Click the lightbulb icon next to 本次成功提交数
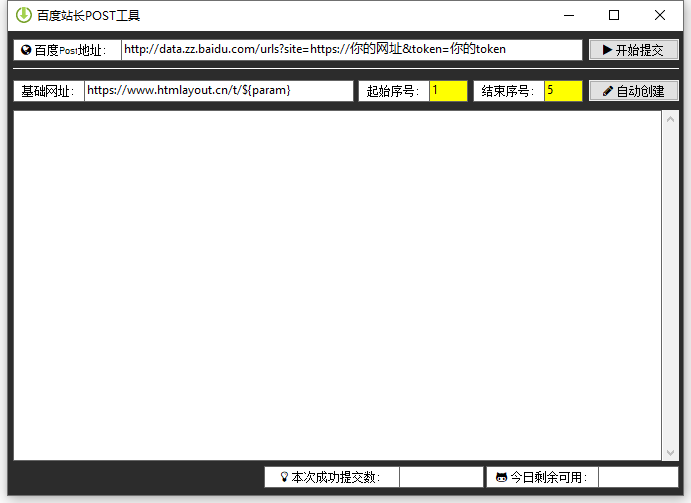The image size is (691, 503). (x=284, y=477)
